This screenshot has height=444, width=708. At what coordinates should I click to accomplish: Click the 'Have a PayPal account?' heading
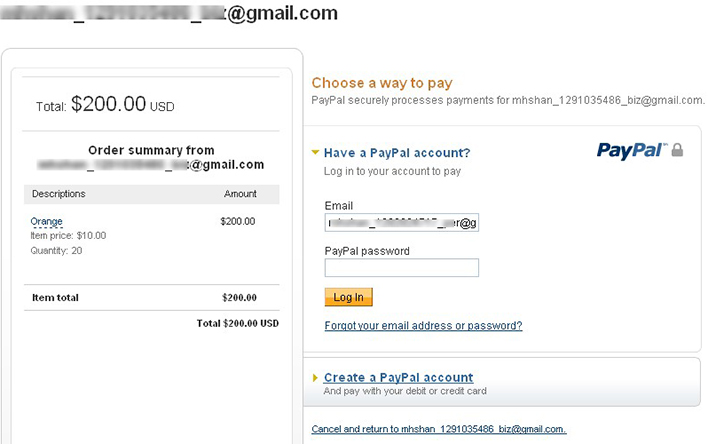point(397,153)
